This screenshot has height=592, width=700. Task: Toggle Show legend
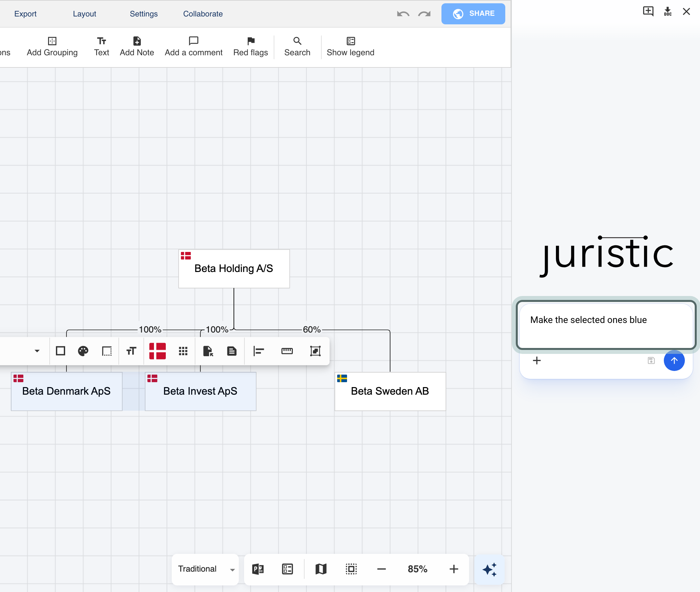[x=350, y=47]
